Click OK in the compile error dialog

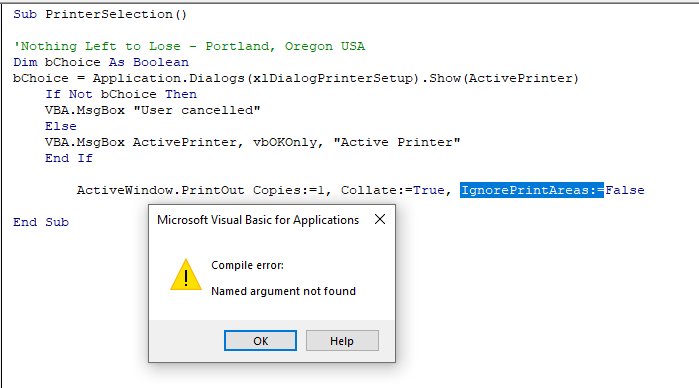(260, 341)
